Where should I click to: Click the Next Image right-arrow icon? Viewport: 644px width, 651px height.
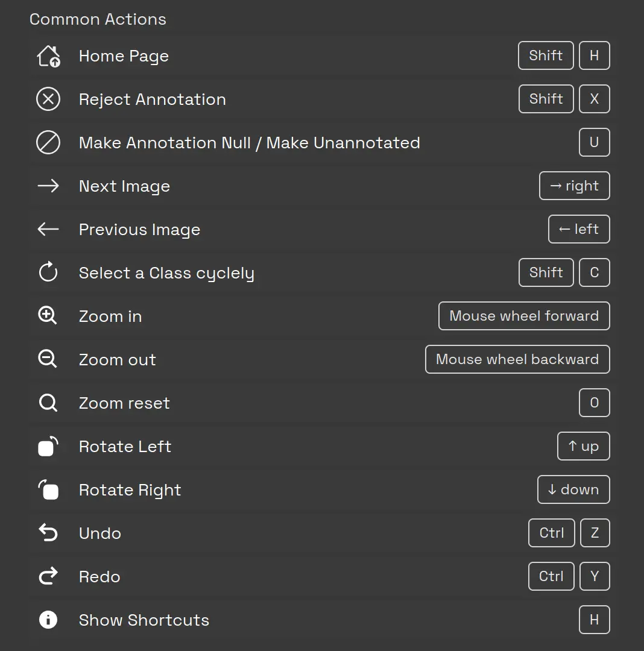click(48, 186)
